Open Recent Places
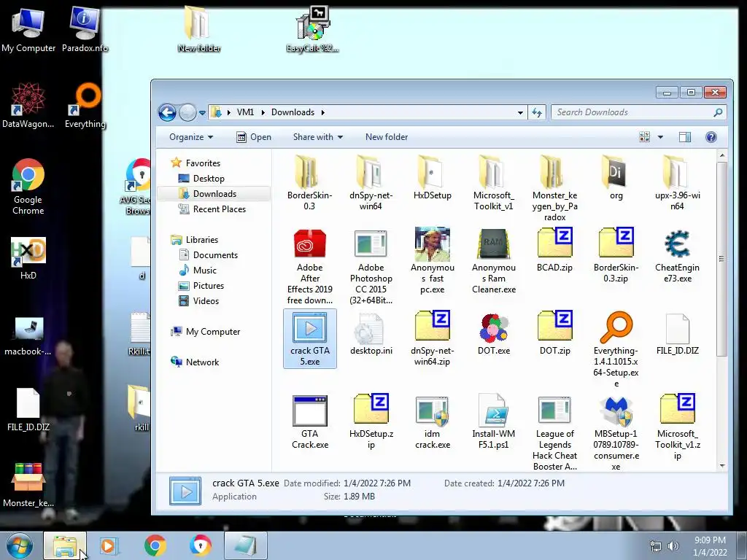This screenshot has width=747, height=560. [212, 209]
